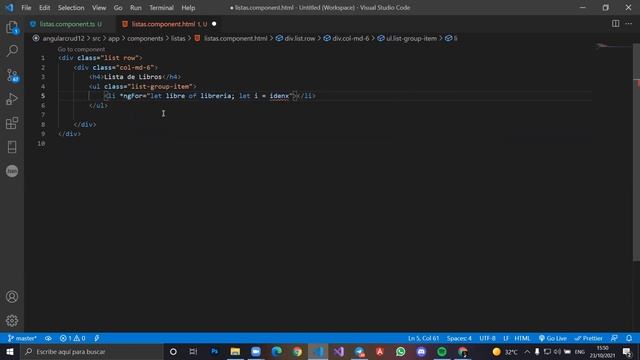Open File Explorer from the taskbar
Viewport: 640px width, 360px height.
[x=235, y=351]
